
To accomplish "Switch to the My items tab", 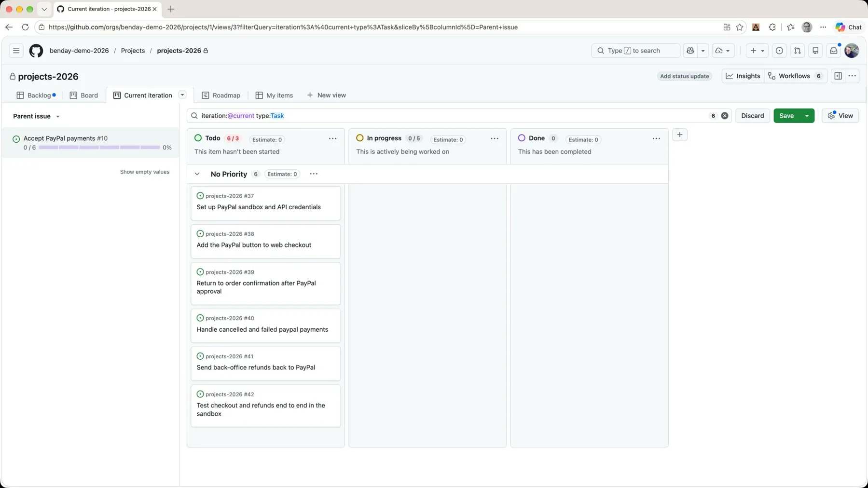I will pyautogui.click(x=274, y=95).
